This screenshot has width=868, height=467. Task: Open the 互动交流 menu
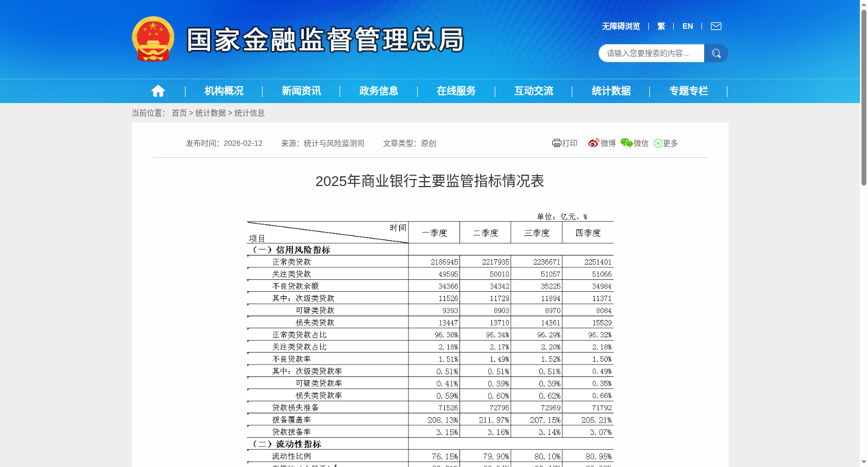[534, 91]
